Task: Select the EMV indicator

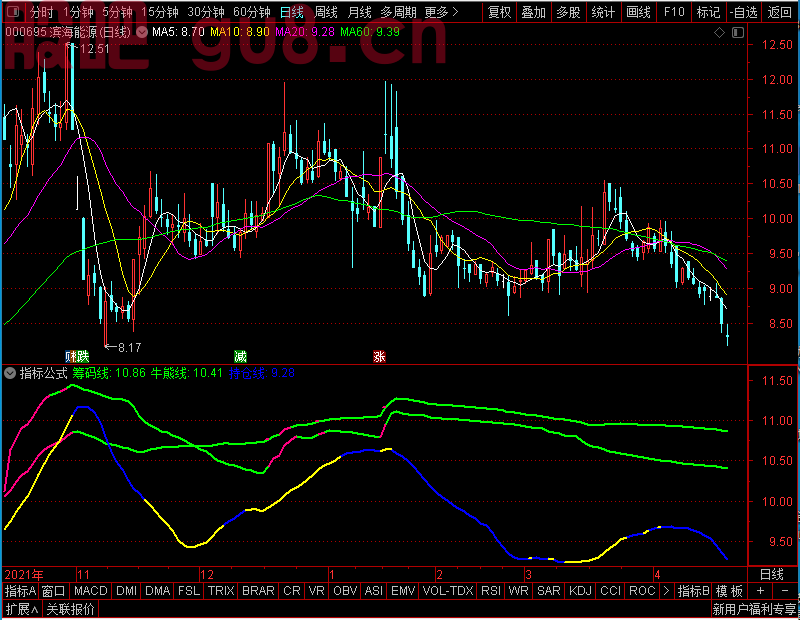Action: pyautogui.click(x=403, y=591)
